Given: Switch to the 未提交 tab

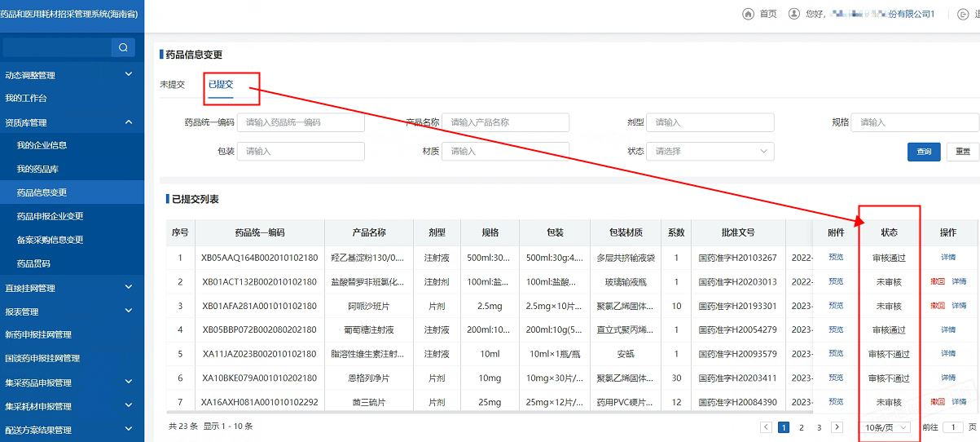Looking at the screenshot, I should coord(172,84).
